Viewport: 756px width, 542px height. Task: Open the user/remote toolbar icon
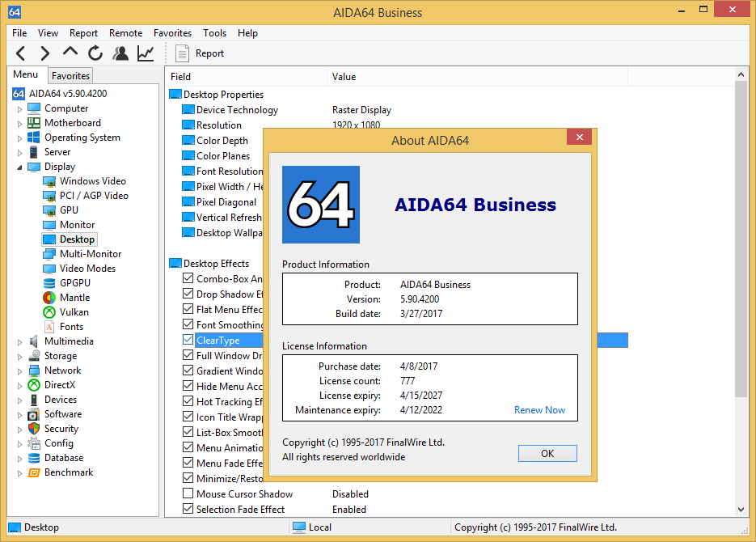[120, 53]
